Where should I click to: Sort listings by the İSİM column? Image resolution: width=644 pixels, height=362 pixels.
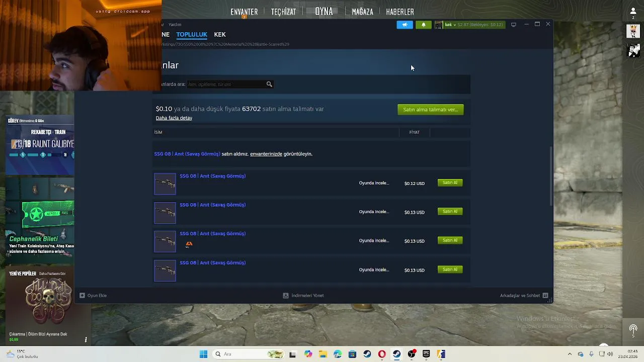coord(158,132)
